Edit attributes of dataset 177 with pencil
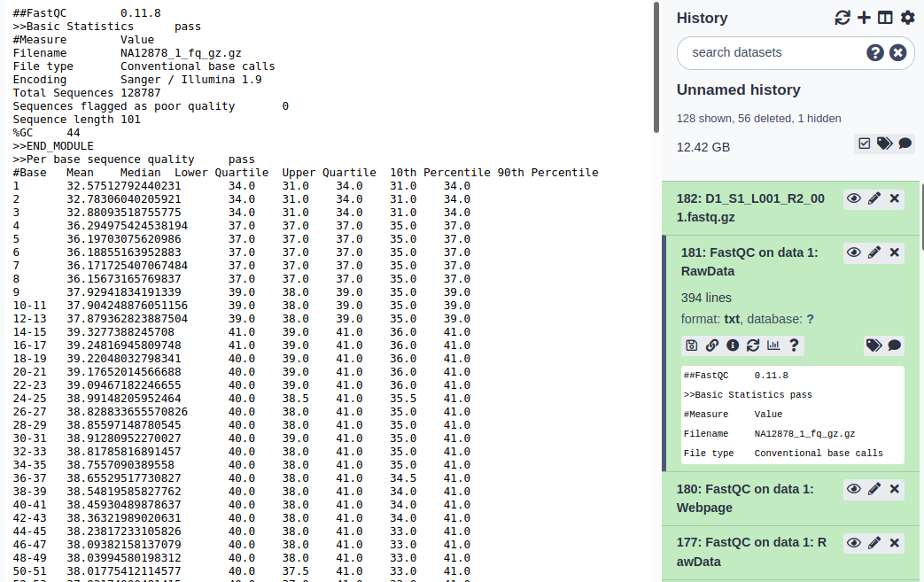924x582 pixels. pos(874,543)
